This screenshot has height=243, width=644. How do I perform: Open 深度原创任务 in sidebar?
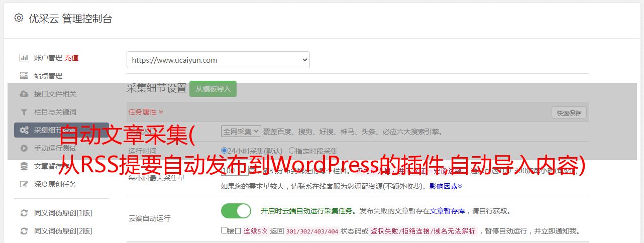click(x=55, y=184)
